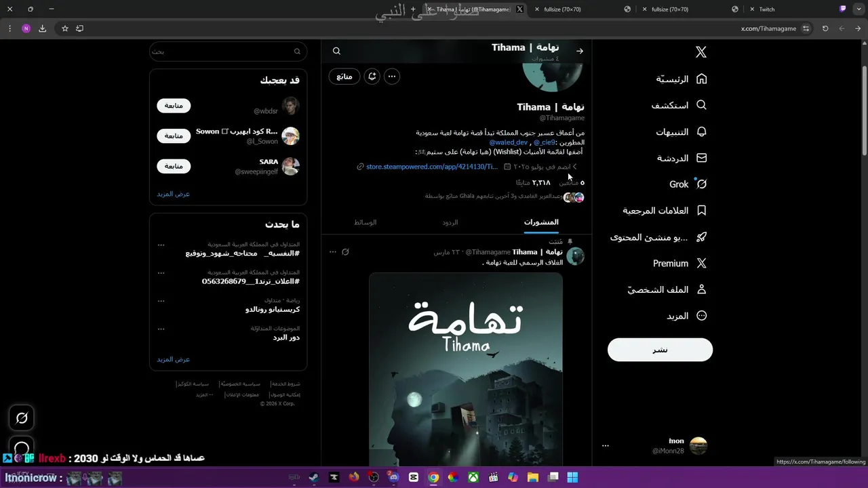
Task: Bookmark page with the star icon
Action: (65, 28)
